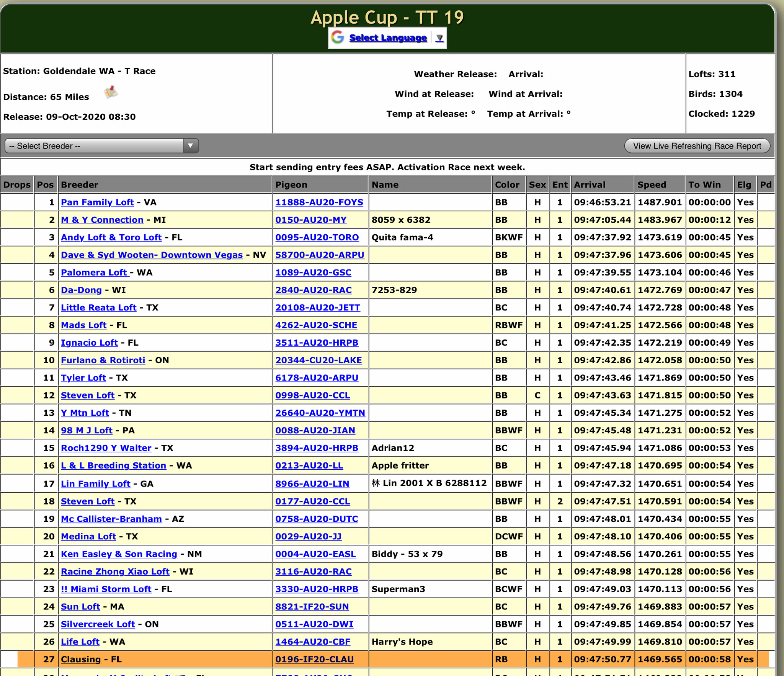Open the L & L Breeding Station link
The image size is (784, 676).
coord(113,466)
